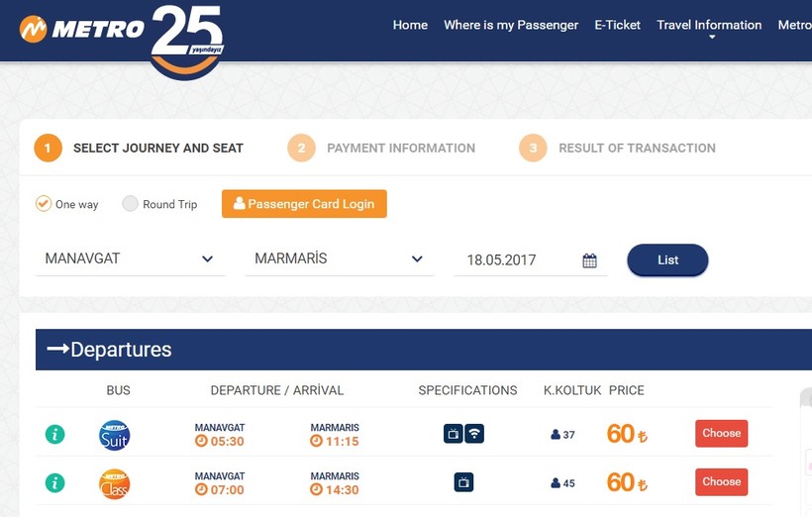812x517 pixels.
Task: Click the 18.05.2017 date field
Action: 515,260
